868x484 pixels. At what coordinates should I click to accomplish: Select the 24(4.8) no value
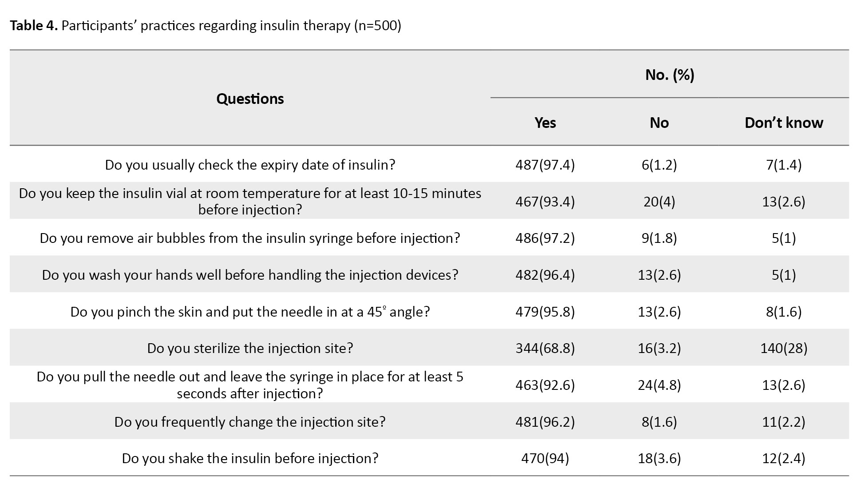pyautogui.click(x=659, y=385)
